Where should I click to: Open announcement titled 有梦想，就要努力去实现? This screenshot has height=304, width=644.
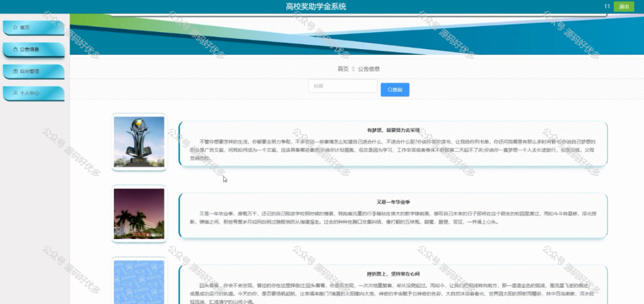tap(394, 130)
